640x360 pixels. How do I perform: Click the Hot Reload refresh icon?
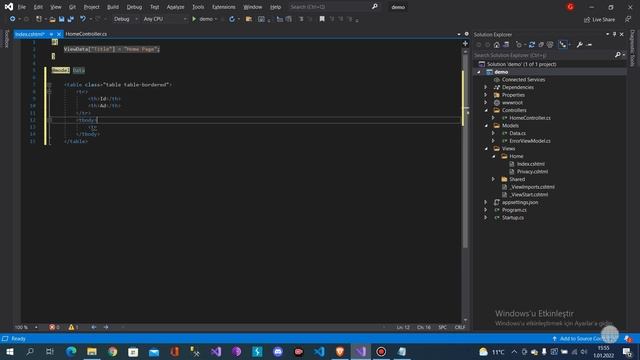coord(232,19)
